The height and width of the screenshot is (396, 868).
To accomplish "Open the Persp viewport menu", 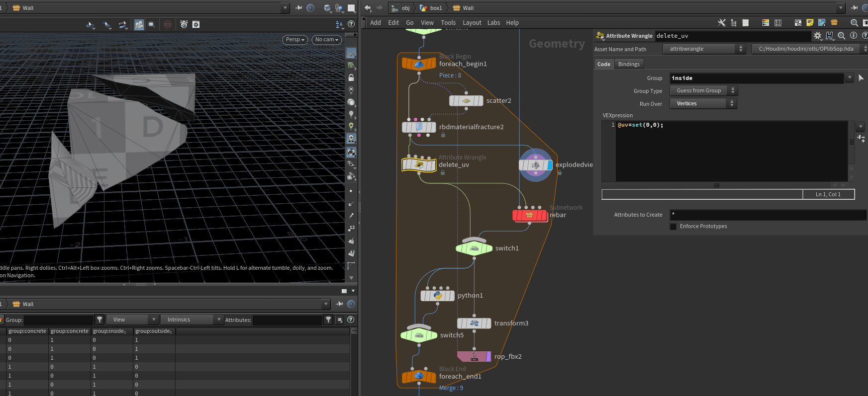I will pyautogui.click(x=295, y=40).
